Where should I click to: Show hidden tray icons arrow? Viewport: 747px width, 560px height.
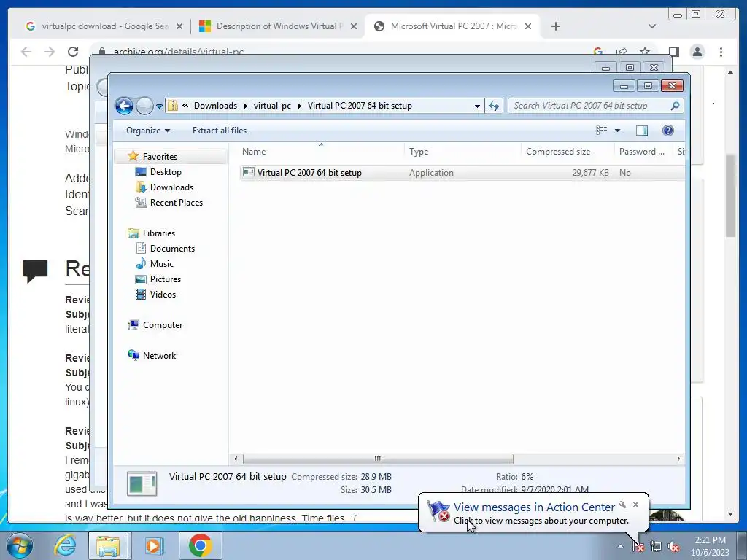click(x=620, y=546)
